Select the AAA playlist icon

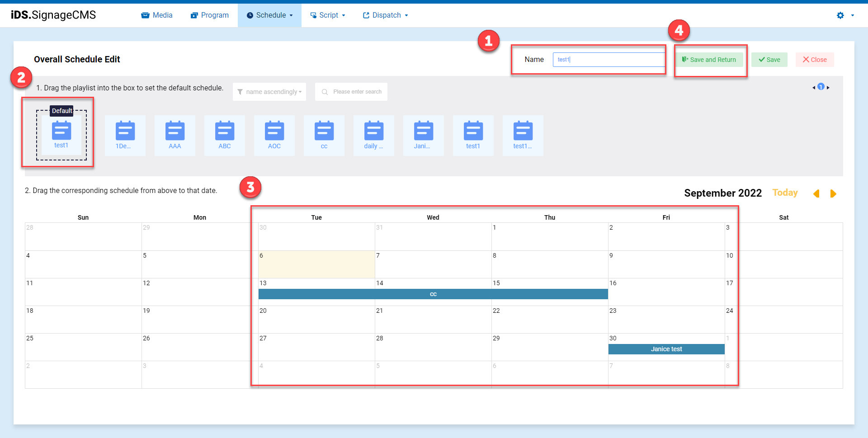point(175,135)
